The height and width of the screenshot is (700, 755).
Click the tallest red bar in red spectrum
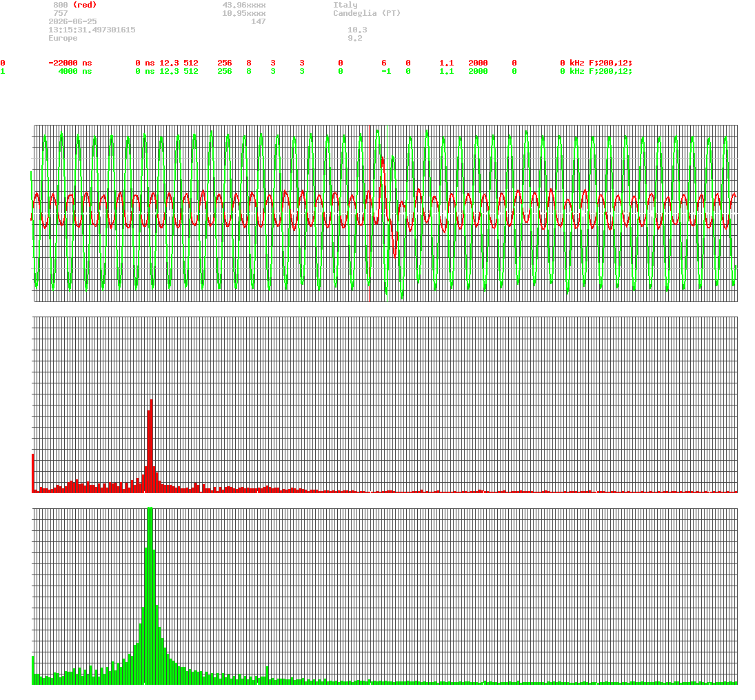[x=151, y=446]
